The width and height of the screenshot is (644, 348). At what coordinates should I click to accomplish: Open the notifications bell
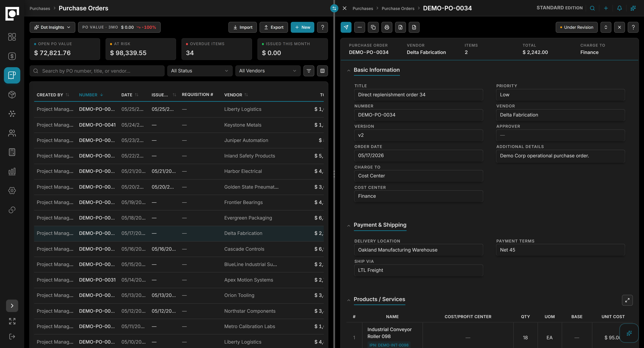620,8
